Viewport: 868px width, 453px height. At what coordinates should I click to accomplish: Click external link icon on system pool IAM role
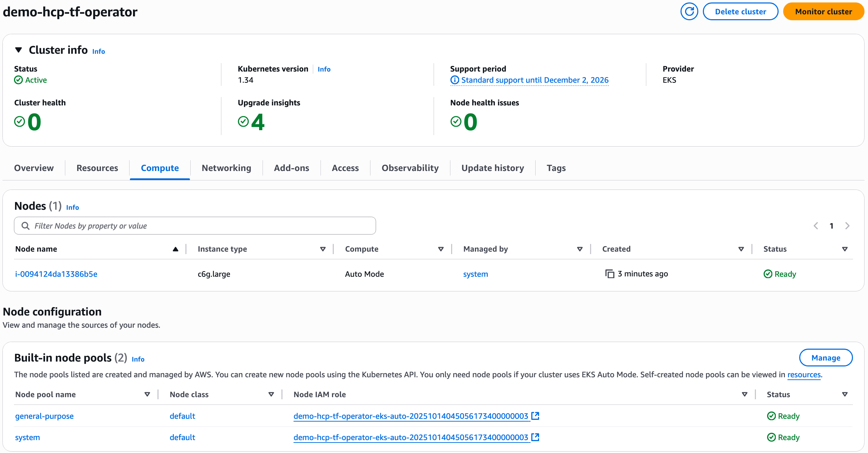[535, 437]
